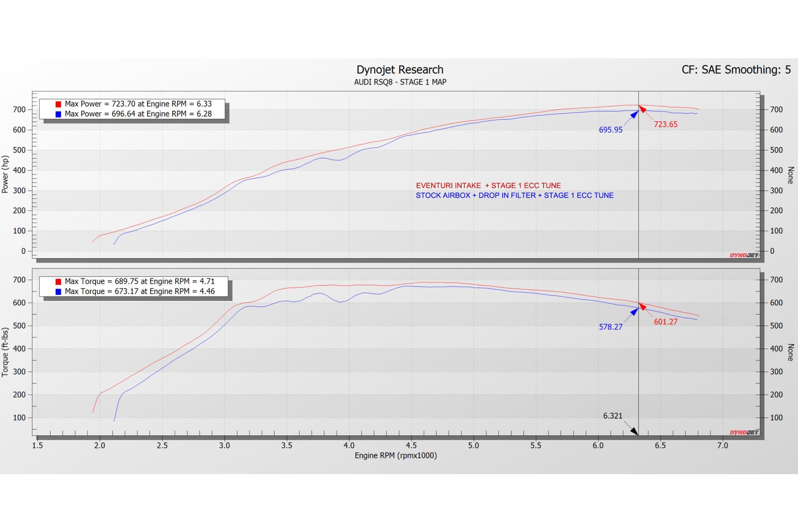Click red swatch beside Max Torque 689.75
This screenshot has height=532, width=798.
point(58,282)
